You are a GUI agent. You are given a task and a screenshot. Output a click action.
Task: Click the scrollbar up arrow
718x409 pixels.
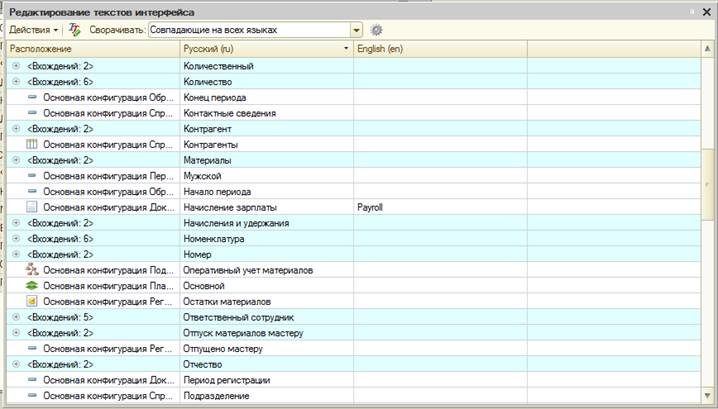(x=707, y=49)
